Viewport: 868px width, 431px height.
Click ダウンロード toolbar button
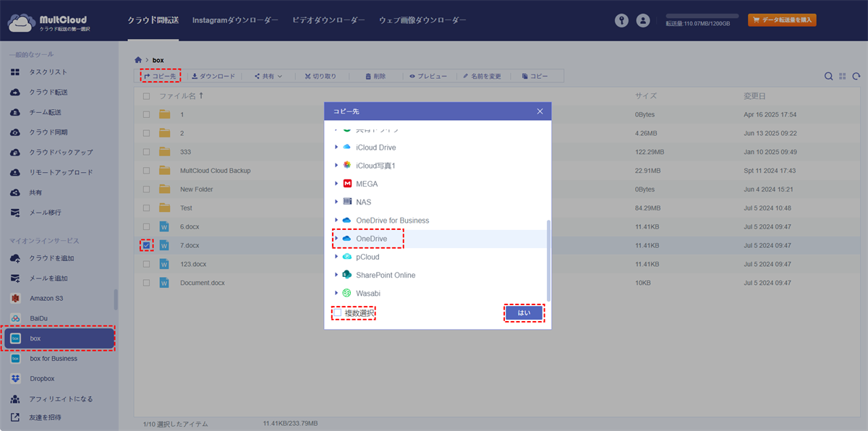point(213,76)
